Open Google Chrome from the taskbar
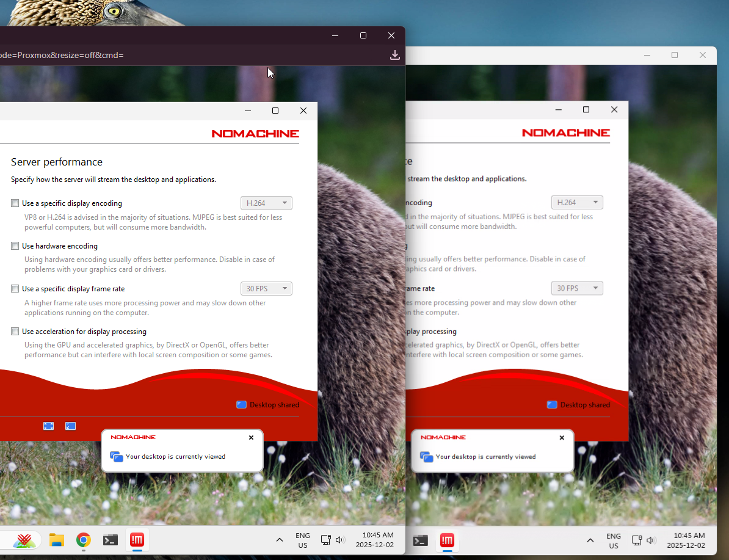 [84, 540]
